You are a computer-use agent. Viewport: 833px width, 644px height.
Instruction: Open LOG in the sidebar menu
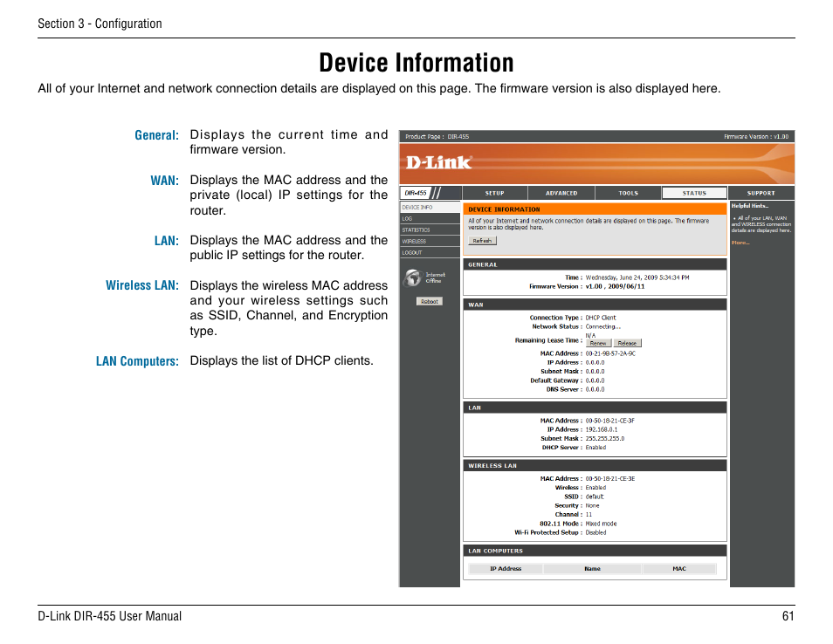(x=430, y=219)
